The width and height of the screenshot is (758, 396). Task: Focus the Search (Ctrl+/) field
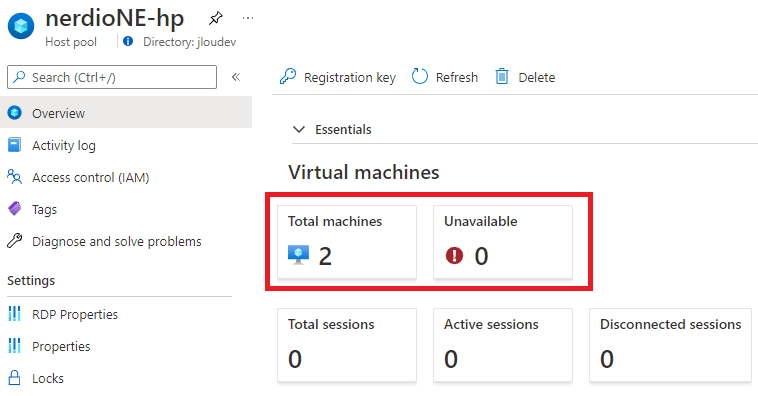click(x=112, y=77)
